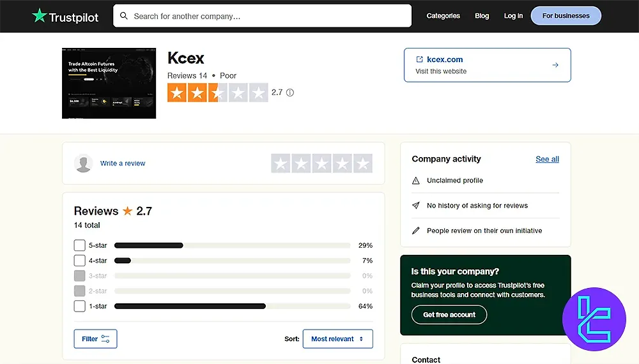
Task: Click the filter sliders icon
Action: pyautogui.click(x=105, y=339)
